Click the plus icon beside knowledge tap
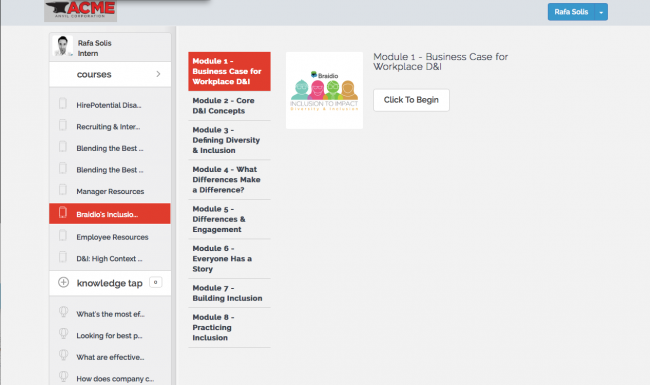This screenshot has height=385, width=650. pyautogui.click(x=63, y=283)
